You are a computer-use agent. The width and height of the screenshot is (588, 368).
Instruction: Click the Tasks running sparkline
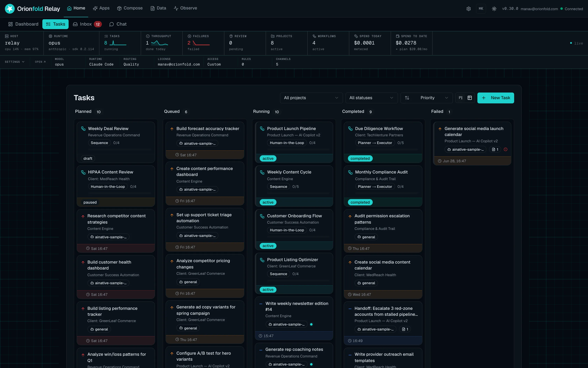[118, 43]
